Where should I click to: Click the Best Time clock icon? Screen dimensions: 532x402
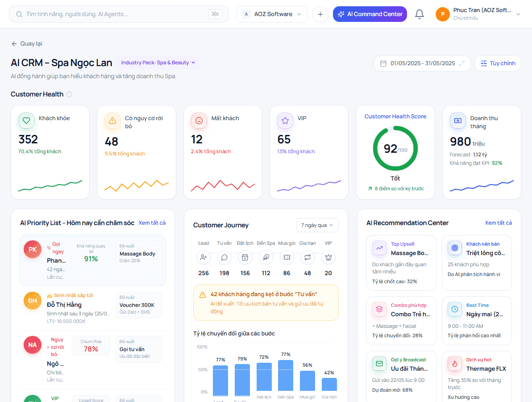coord(455,309)
